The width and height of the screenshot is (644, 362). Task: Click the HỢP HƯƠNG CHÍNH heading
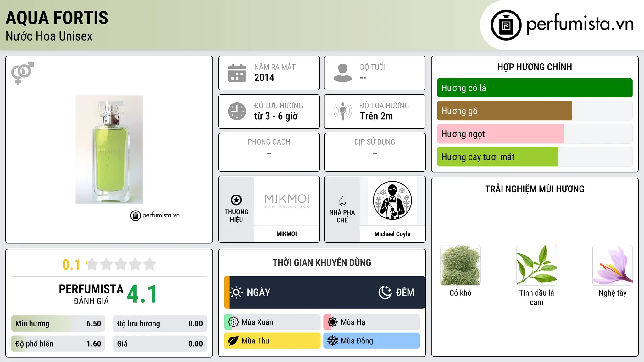tap(535, 67)
